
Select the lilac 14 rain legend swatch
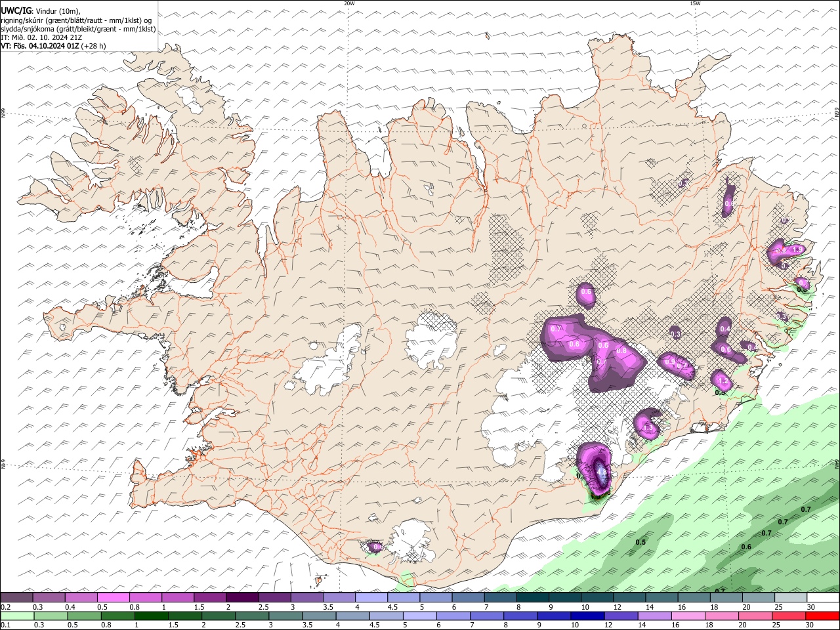click(654, 616)
